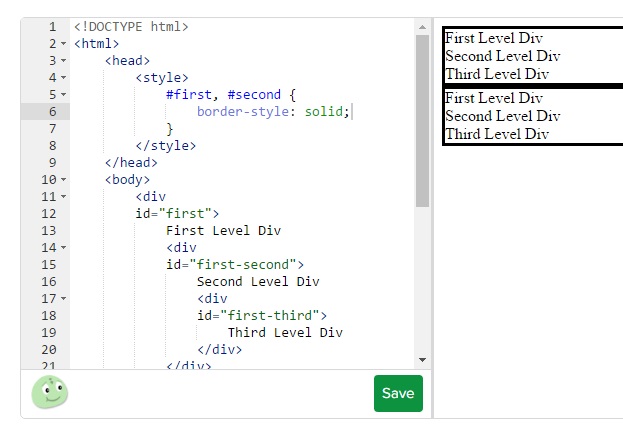Image resolution: width=623 pixels, height=441 pixels.
Task: Collapse the html tag fold arrow on line 2
Action: (64, 43)
